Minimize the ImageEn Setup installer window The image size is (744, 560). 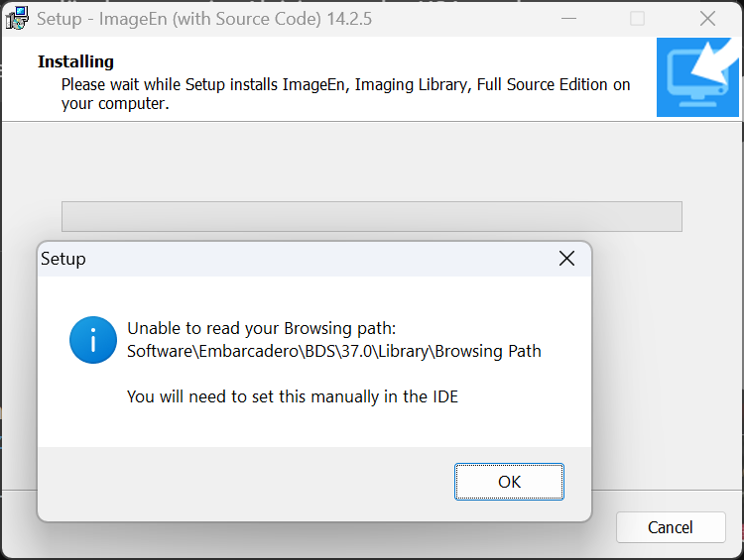tap(568, 19)
